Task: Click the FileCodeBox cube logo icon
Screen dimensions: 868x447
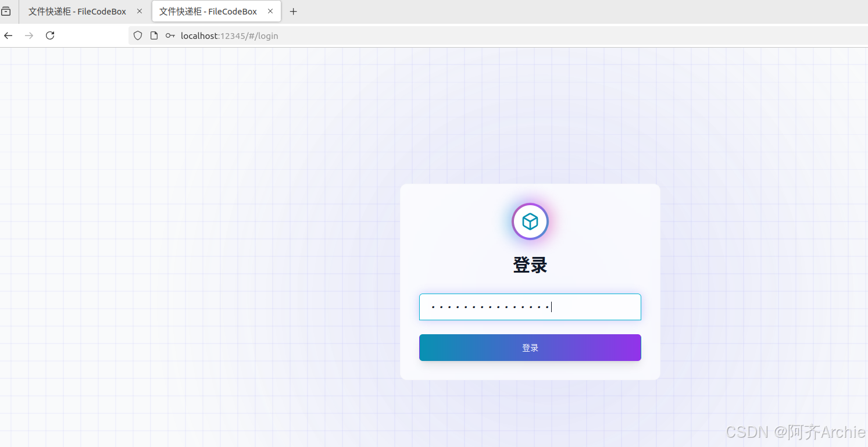Action: (x=530, y=221)
